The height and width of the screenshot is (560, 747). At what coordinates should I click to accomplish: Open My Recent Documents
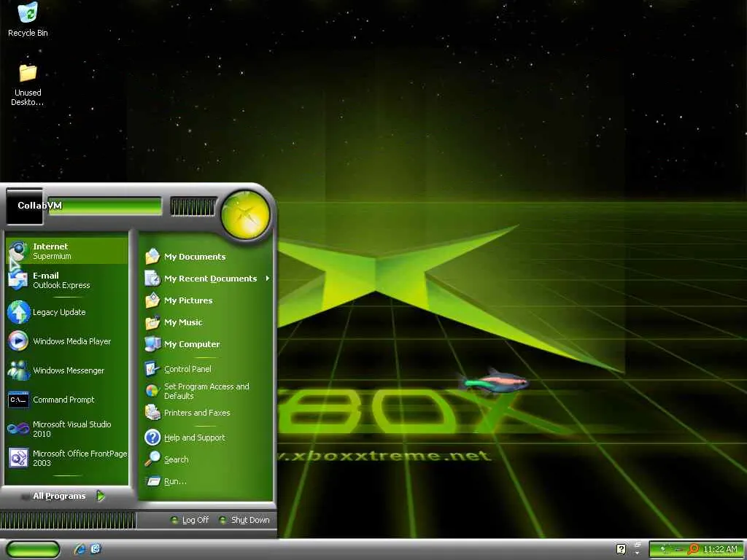pyautogui.click(x=208, y=278)
